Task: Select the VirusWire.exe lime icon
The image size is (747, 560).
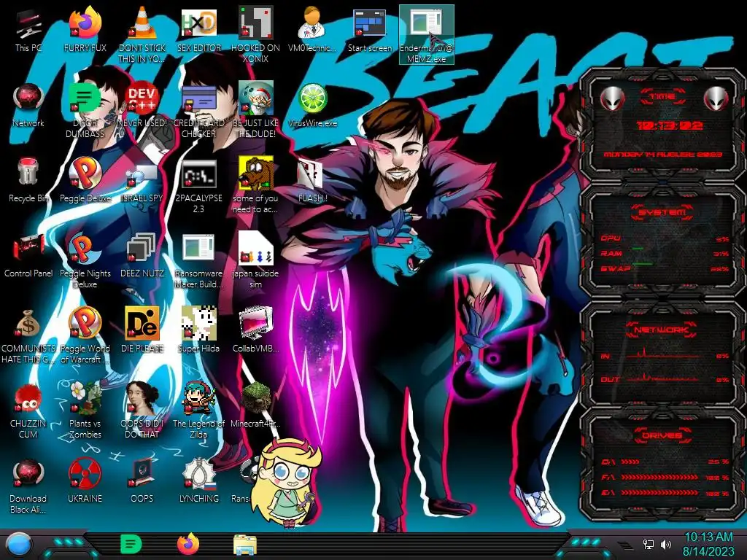Action: (x=312, y=106)
